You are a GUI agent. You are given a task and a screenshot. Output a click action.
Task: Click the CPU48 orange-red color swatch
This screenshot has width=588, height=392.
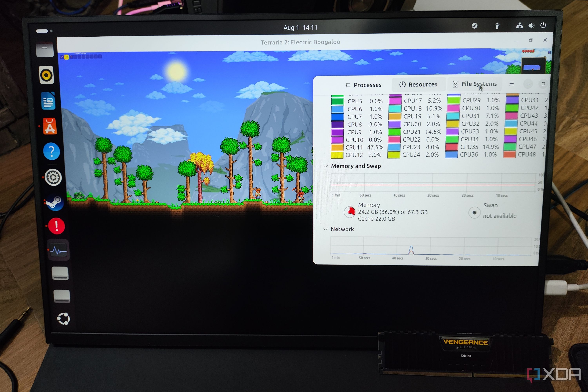coord(509,154)
